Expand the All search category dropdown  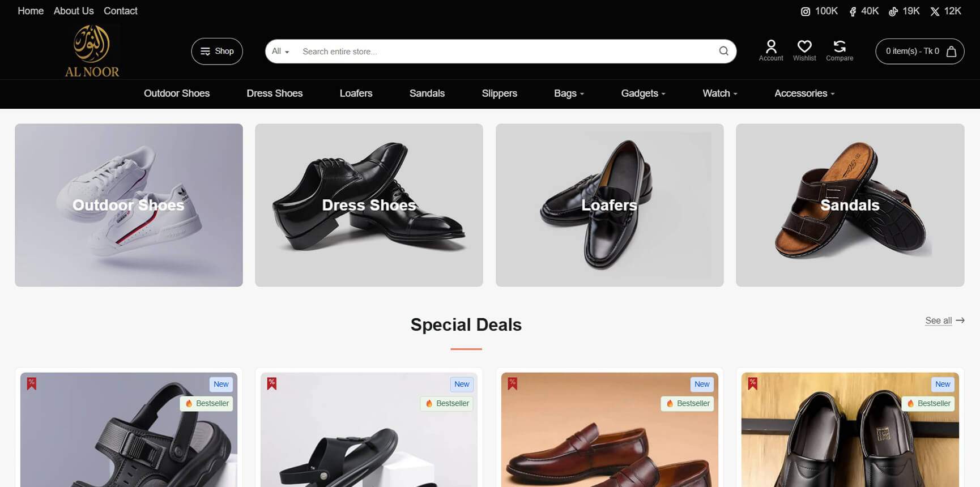[x=280, y=52]
